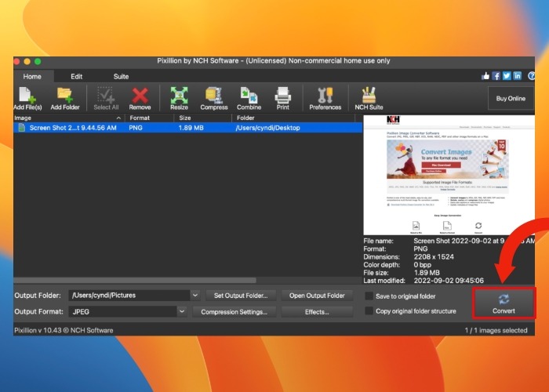
Task: Open the Compress tool
Action: pyautogui.click(x=214, y=98)
